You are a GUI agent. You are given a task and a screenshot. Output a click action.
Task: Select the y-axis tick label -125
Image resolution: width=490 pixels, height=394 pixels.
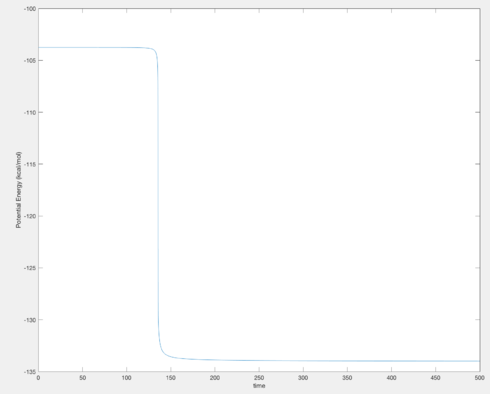click(30, 268)
